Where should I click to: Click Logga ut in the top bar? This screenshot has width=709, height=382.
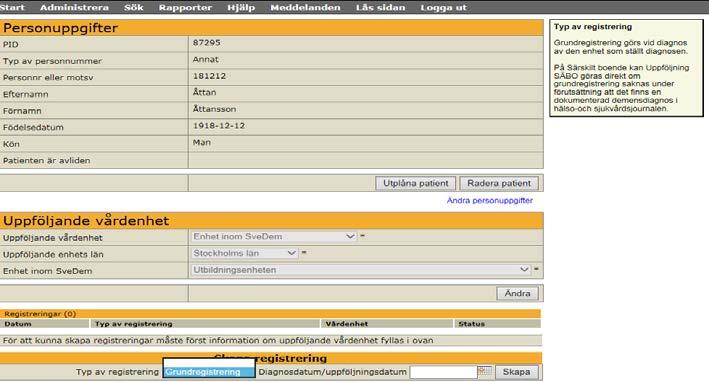443,7
